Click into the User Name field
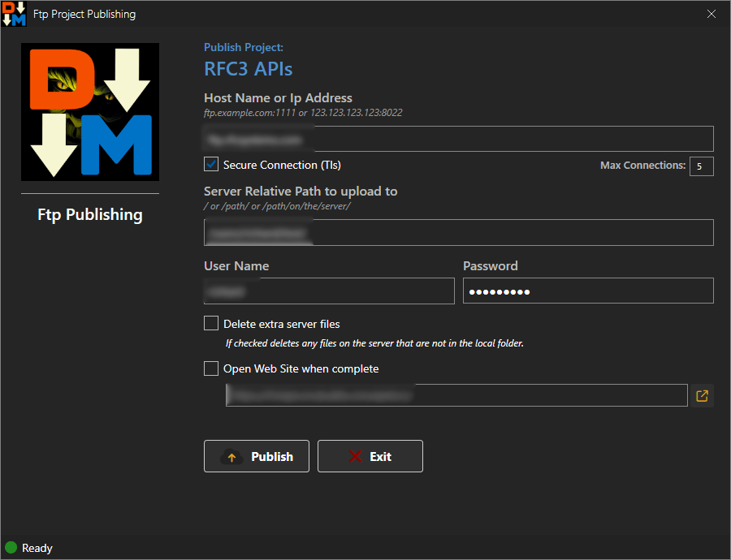Screen dimensions: 731x560 [x=329, y=291]
